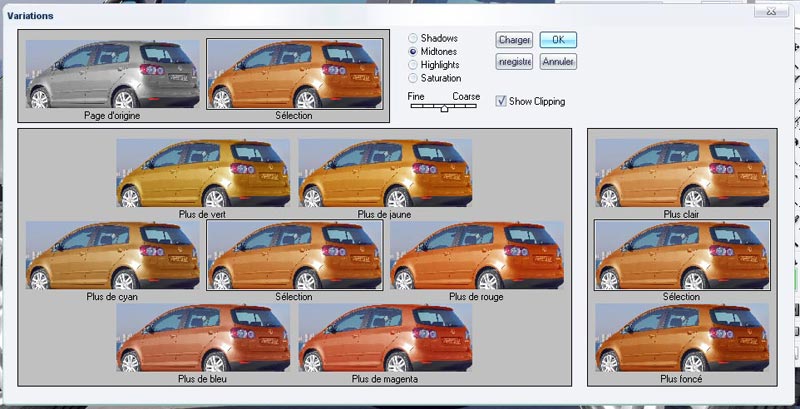Screen dimensions: 800x409
Task: Click the Plus de magenta thumbnail
Action: 385,338
